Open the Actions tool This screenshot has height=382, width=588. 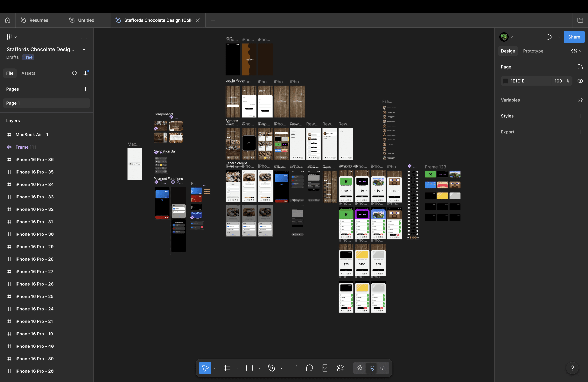(340, 368)
